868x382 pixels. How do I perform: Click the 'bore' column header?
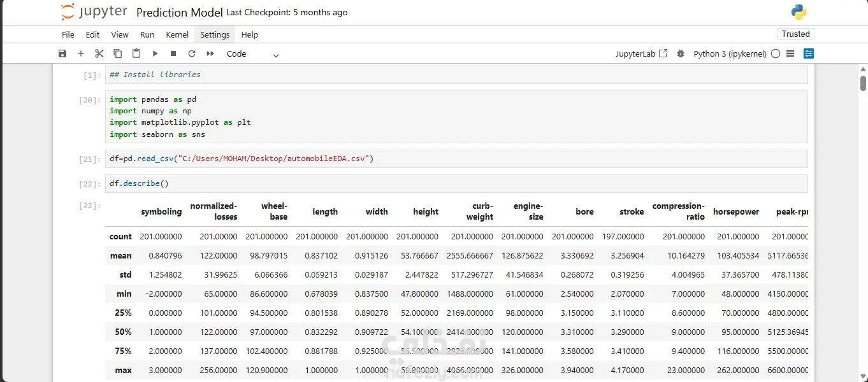coord(584,212)
